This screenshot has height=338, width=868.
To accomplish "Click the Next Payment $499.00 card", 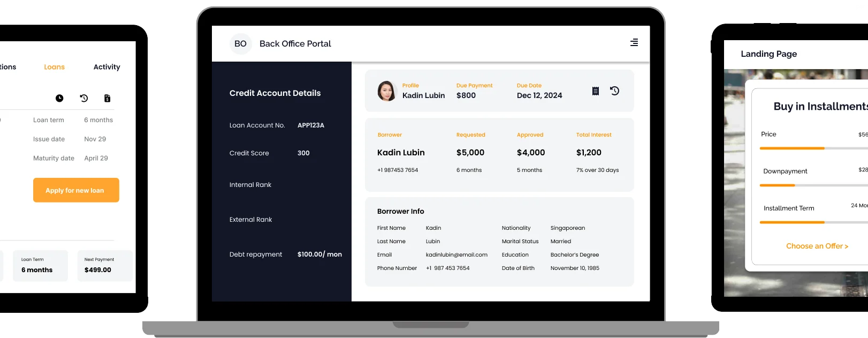I will point(105,265).
